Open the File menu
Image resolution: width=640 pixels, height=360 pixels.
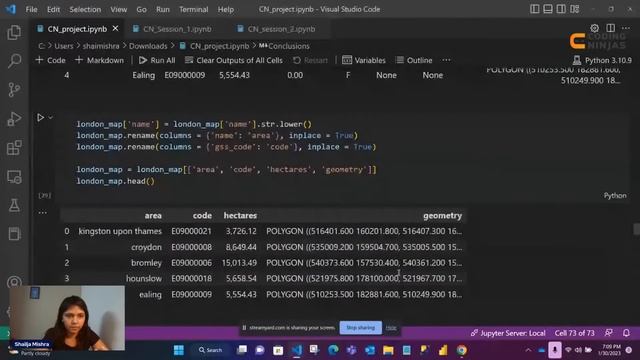(x=31, y=9)
